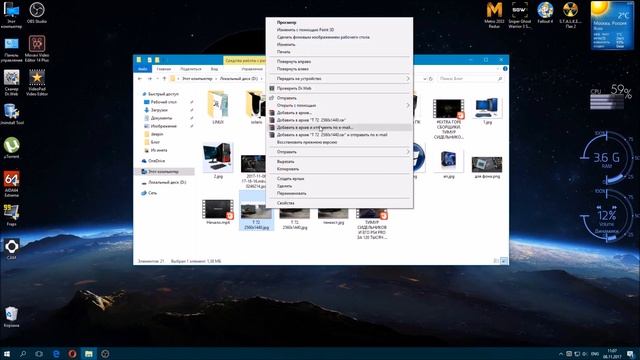Switch to the Поделиться ribbon tab
Image resolution: width=640 pixels, height=360 pixels.
click(x=191, y=69)
